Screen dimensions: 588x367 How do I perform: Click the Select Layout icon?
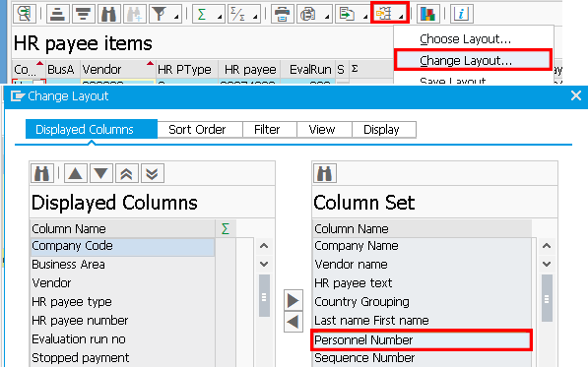click(x=384, y=14)
